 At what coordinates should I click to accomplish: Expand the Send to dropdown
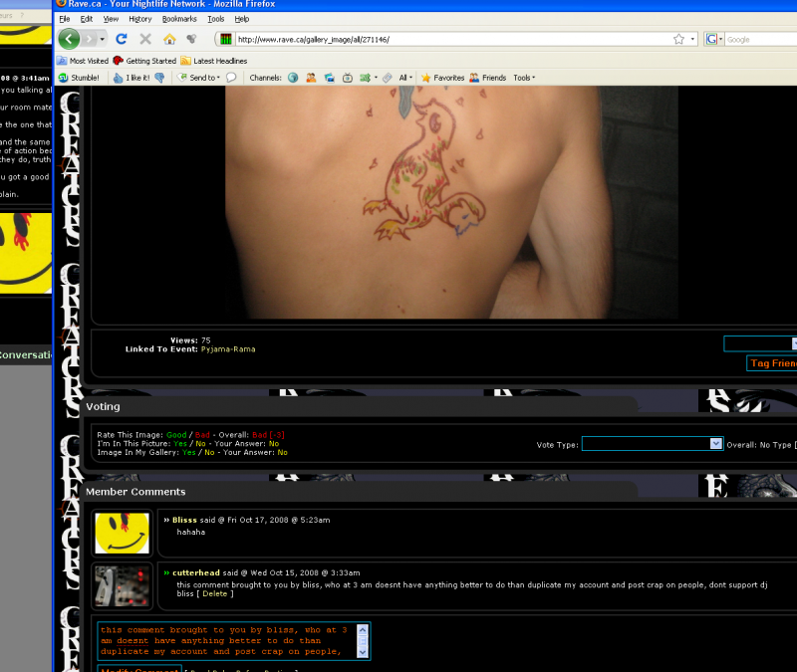(198, 78)
